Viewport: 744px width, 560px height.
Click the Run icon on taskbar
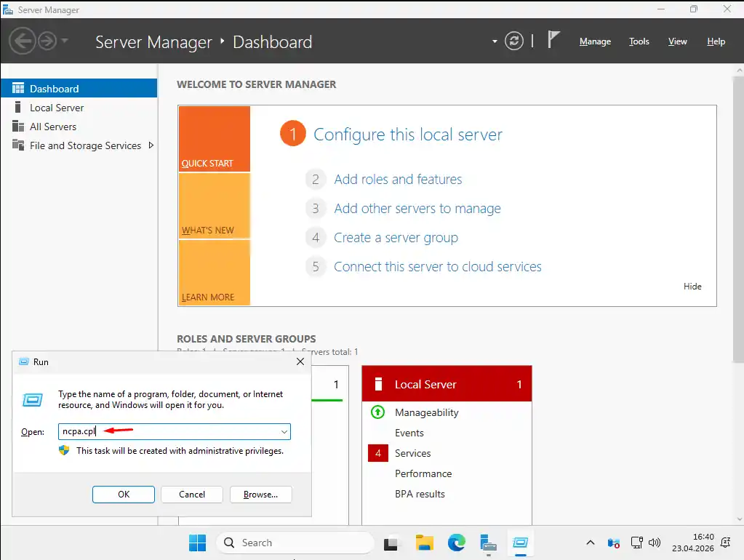pos(521,543)
